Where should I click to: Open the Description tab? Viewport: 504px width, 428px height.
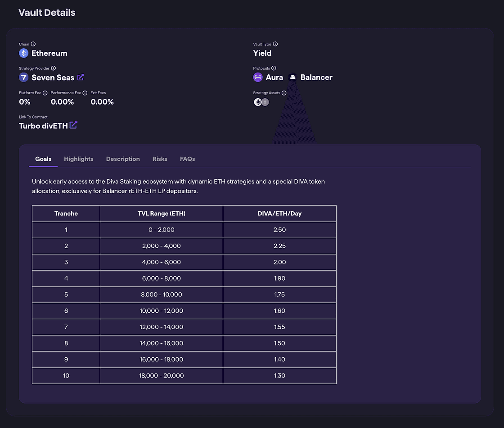123,159
